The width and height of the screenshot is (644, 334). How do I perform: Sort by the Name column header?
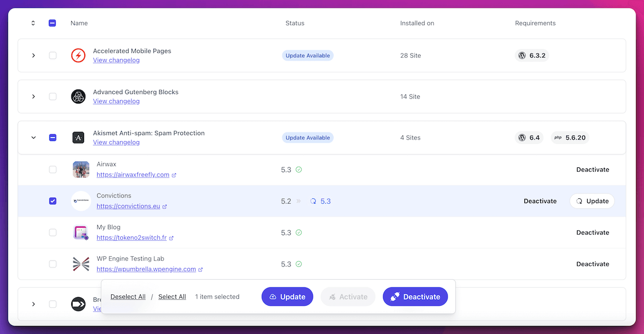click(x=79, y=23)
